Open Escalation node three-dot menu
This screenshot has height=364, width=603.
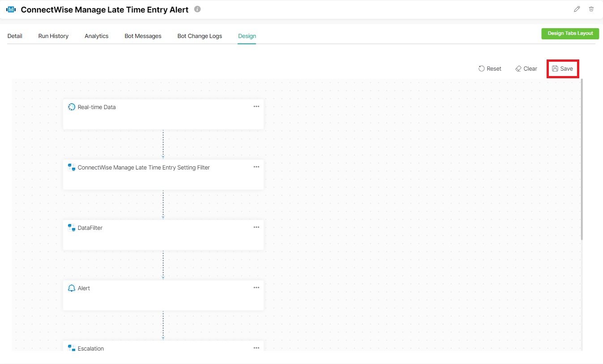click(x=256, y=348)
